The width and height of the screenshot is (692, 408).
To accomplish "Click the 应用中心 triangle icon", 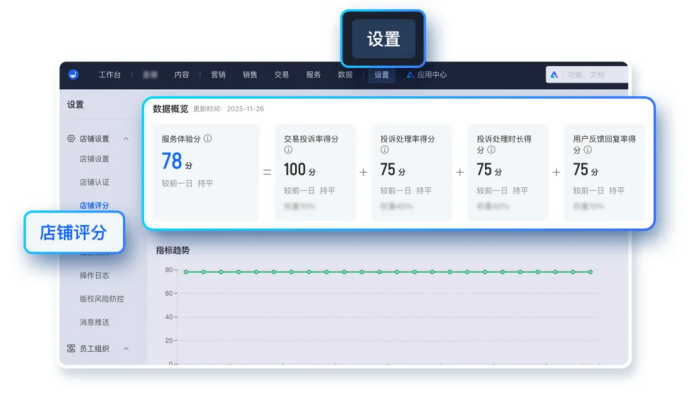I will click(x=410, y=75).
